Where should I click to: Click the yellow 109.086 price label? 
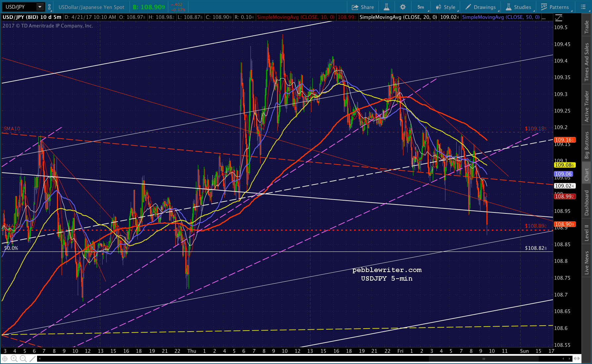[x=565, y=165]
